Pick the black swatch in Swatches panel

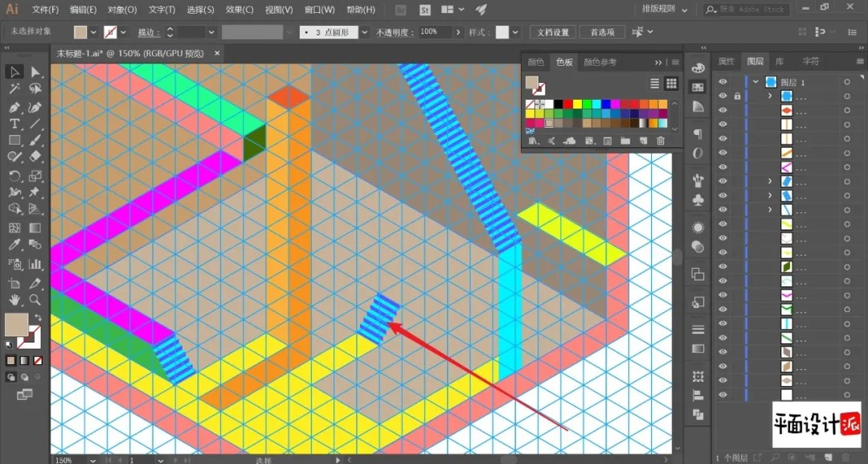[x=559, y=104]
